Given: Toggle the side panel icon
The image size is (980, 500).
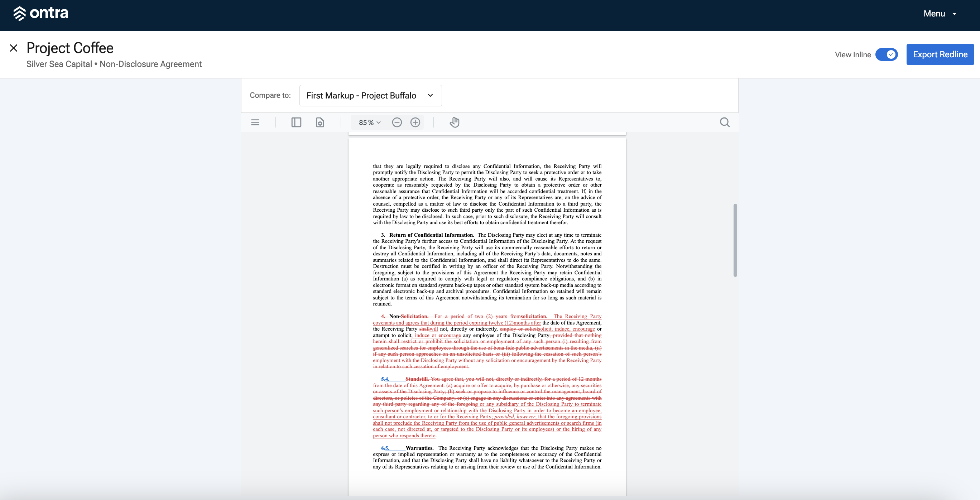Looking at the screenshot, I should (x=296, y=122).
